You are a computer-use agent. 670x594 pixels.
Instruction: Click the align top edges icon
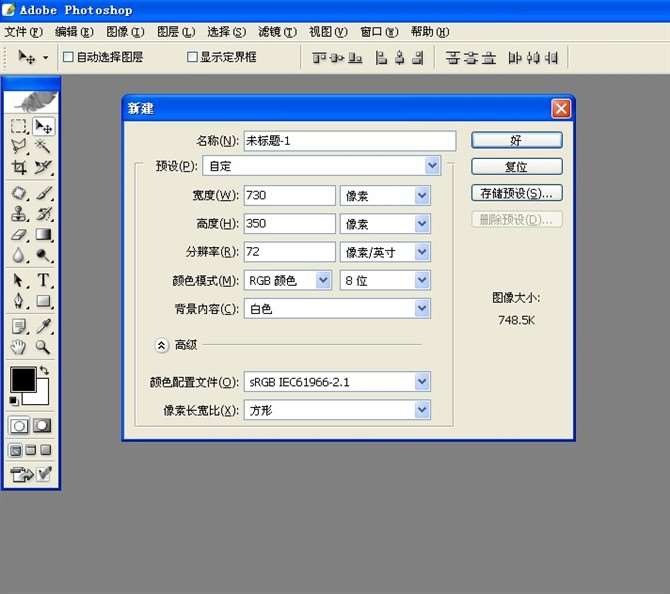(x=319, y=58)
